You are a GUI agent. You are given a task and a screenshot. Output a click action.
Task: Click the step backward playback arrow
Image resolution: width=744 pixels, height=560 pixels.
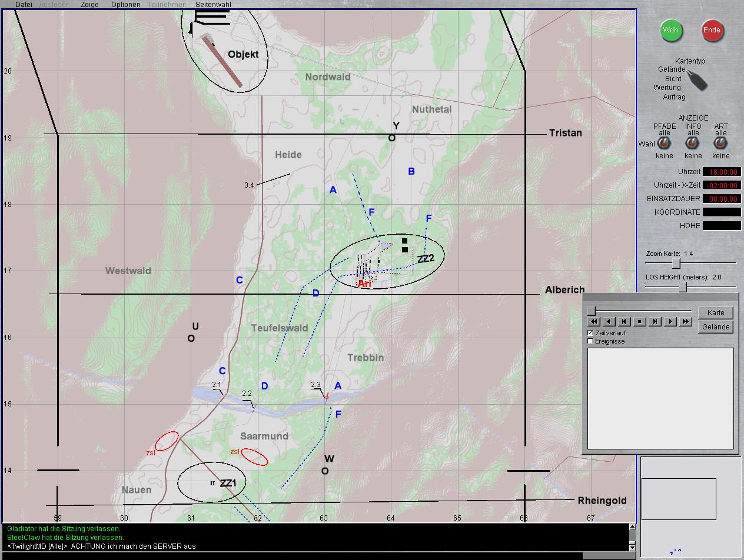pos(609,322)
